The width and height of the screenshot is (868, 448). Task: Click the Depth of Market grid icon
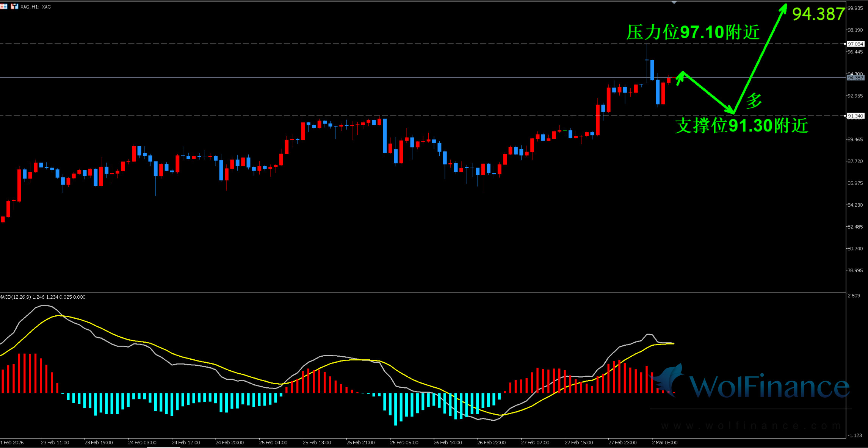click(x=4, y=6)
